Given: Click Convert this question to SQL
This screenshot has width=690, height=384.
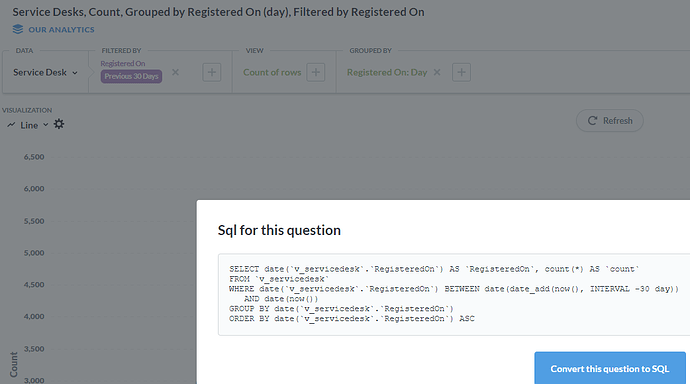Looking at the screenshot, I should pyautogui.click(x=610, y=369).
